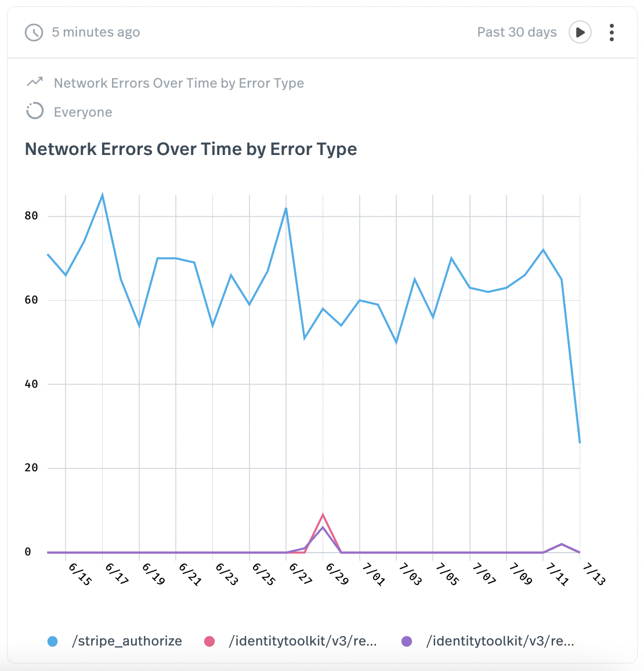Click the blue line peak near 6/17
This screenshot has width=644, height=671.
tap(103, 195)
